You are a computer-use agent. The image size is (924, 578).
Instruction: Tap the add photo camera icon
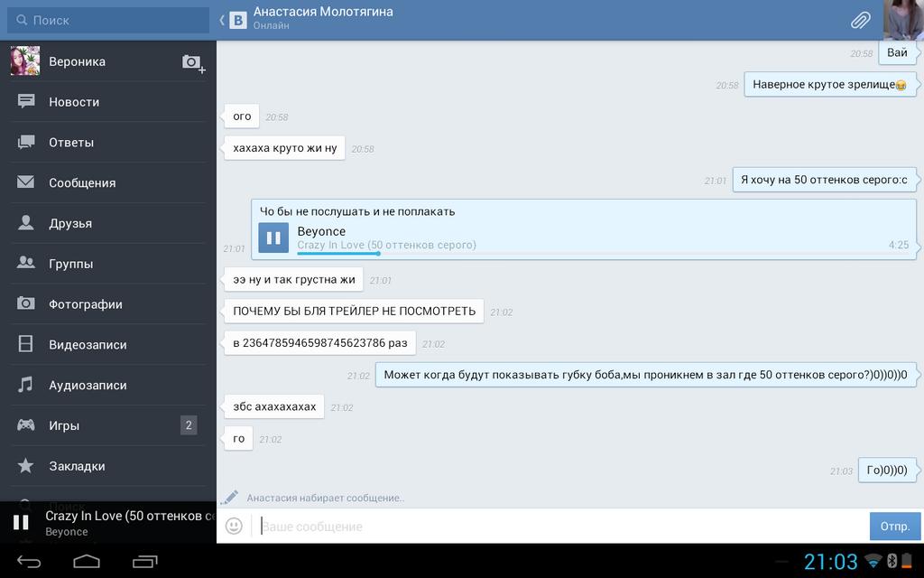pyautogui.click(x=193, y=62)
